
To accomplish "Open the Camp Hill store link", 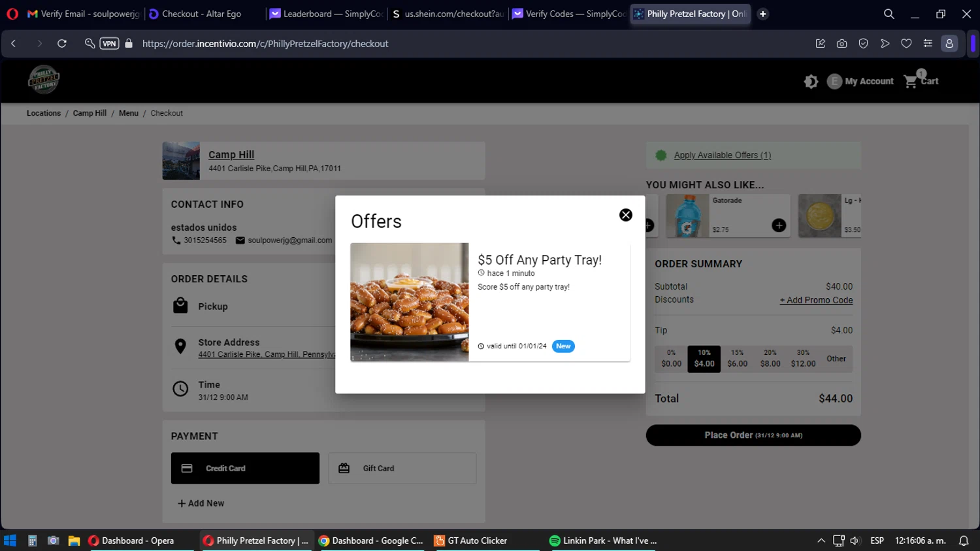I will [x=231, y=155].
